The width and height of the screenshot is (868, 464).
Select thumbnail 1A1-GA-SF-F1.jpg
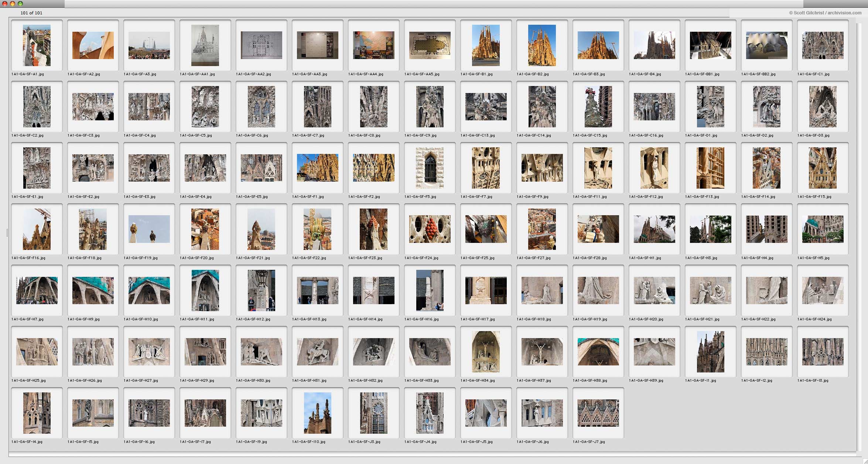pos(317,168)
